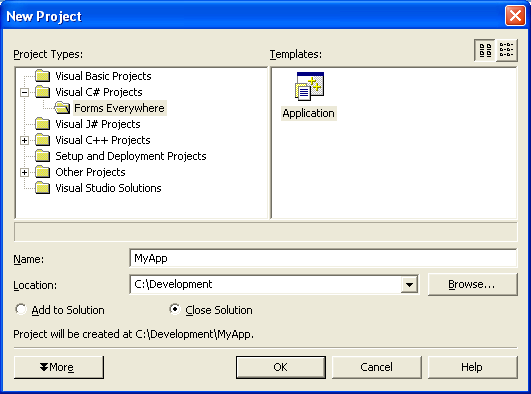Select the Close Solution radio button
This screenshot has height=394, width=531.
pyautogui.click(x=175, y=309)
